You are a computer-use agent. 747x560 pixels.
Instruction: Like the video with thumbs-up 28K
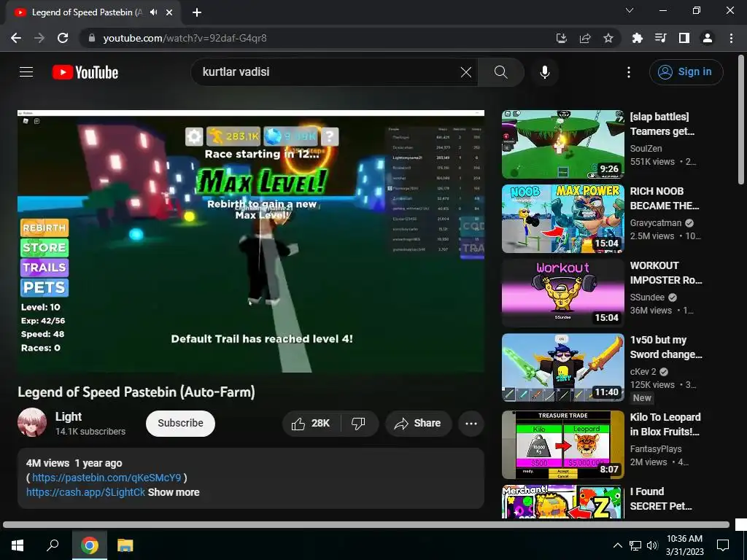click(311, 424)
